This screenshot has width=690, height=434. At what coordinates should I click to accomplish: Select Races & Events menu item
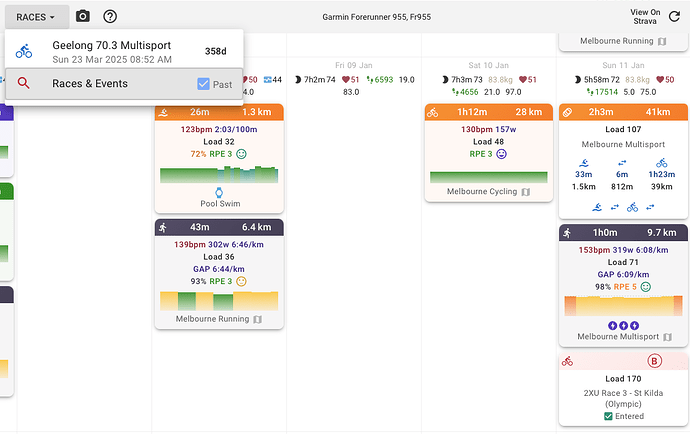click(90, 84)
